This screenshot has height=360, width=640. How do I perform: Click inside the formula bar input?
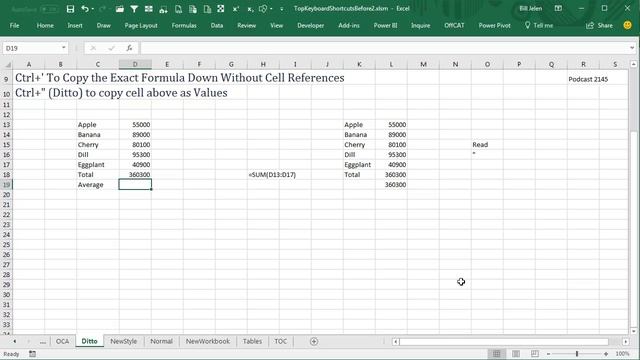pos(384,48)
